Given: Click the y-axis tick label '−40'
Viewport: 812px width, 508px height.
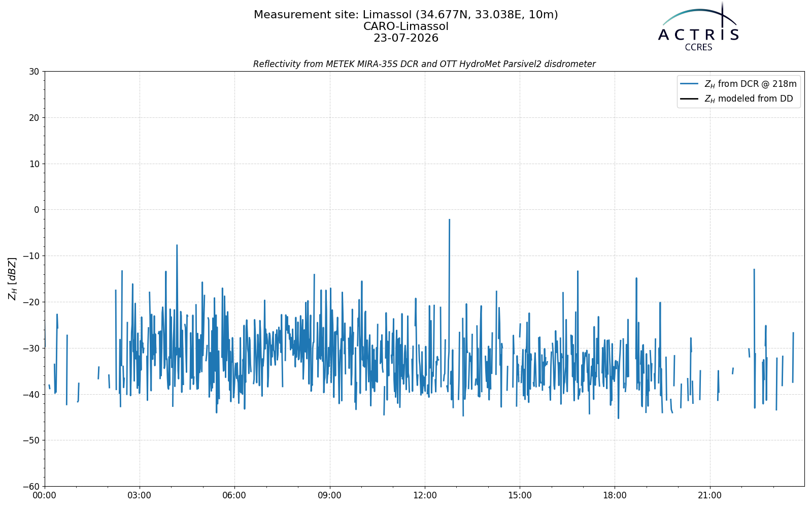Looking at the screenshot, I should (30, 394).
